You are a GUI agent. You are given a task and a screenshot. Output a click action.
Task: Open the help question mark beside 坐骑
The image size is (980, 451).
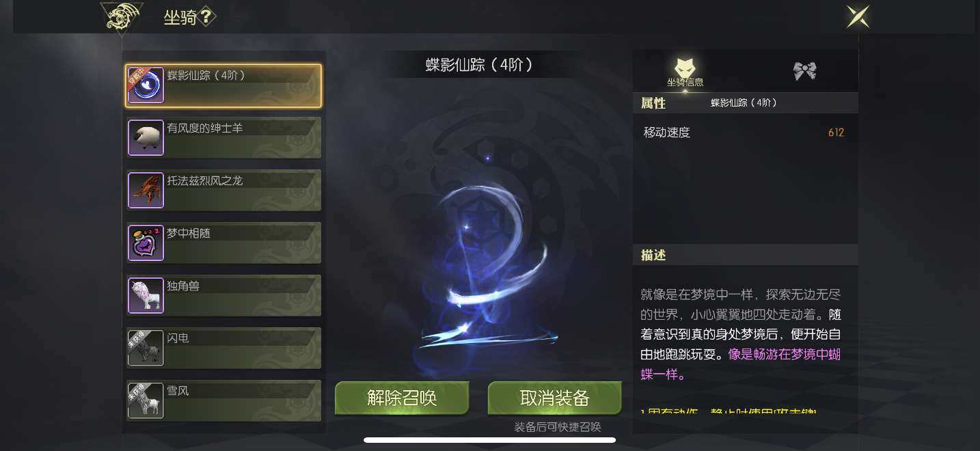(x=207, y=17)
